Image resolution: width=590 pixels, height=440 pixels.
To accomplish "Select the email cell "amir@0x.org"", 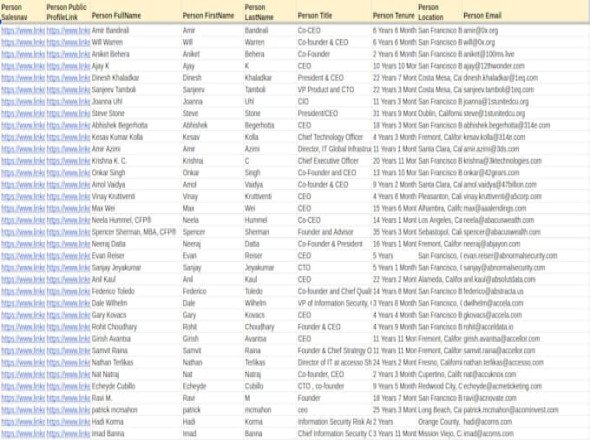I will click(x=481, y=30).
